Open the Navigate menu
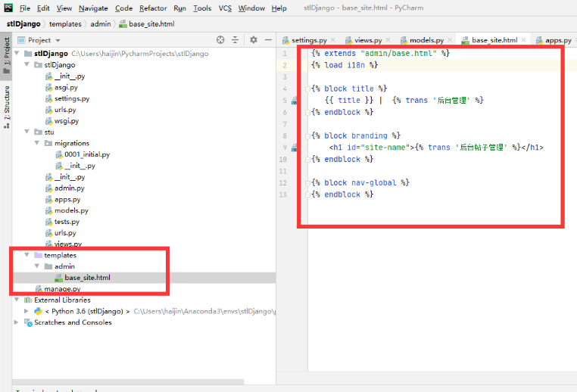 coord(93,8)
